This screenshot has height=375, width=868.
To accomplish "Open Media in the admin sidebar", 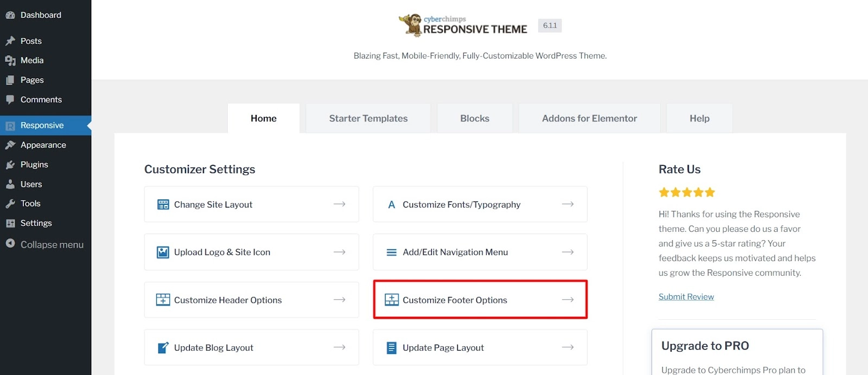I will tap(46, 61).
